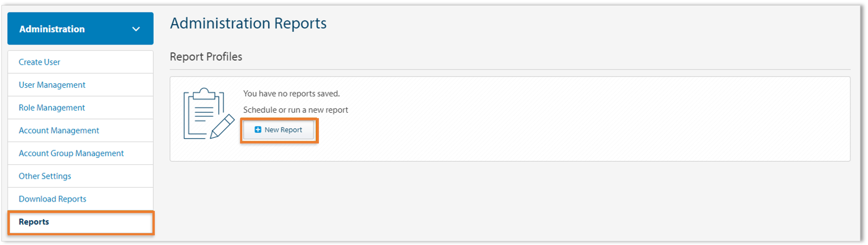Open the Download Reports page
868x245 pixels.
click(52, 199)
